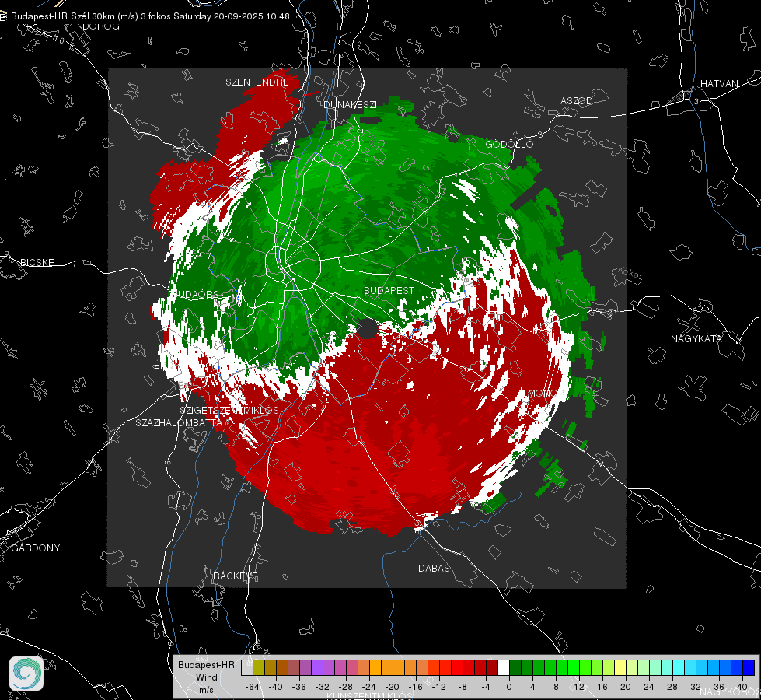Click the -28 legend value
Image resolution: width=761 pixels, height=700 pixels.
click(x=346, y=687)
